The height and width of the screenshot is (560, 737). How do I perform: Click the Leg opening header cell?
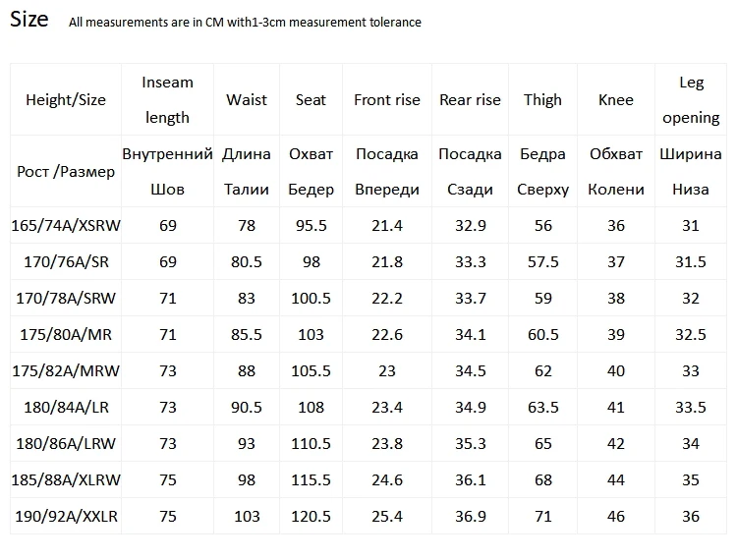point(691,99)
